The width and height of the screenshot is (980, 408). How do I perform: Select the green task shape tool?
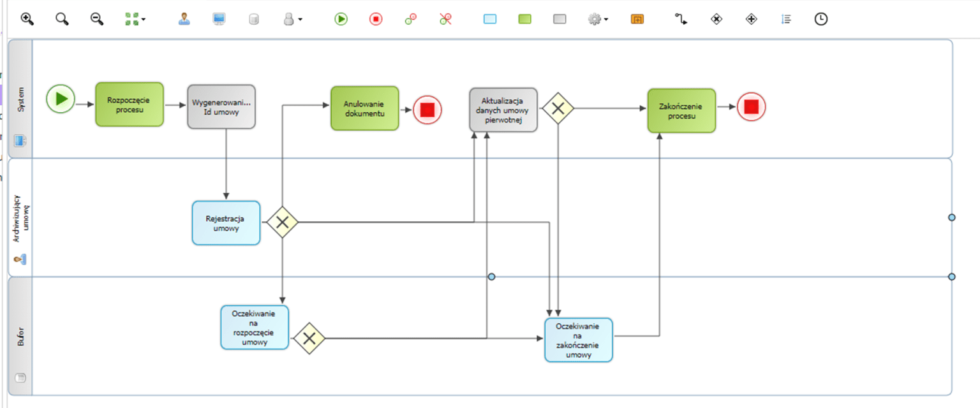(524, 19)
